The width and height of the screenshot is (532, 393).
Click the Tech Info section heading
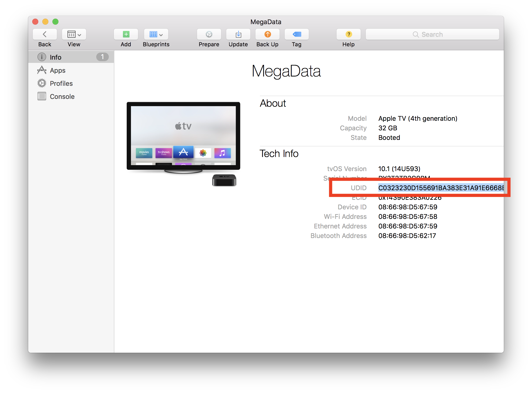click(x=279, y=153)
